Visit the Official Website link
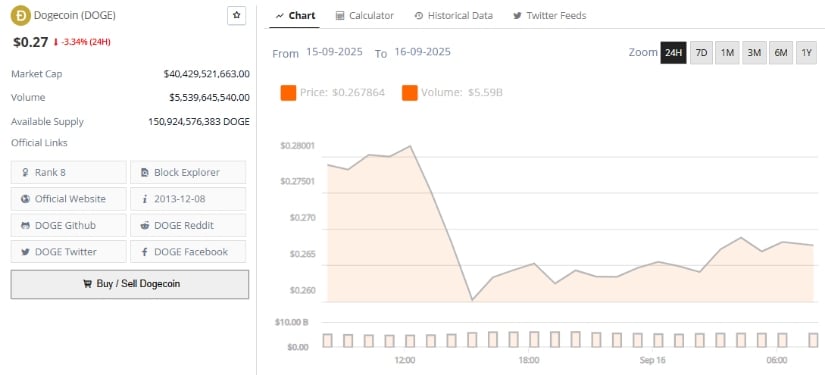 pyautogui.click(x=68, y=199)
